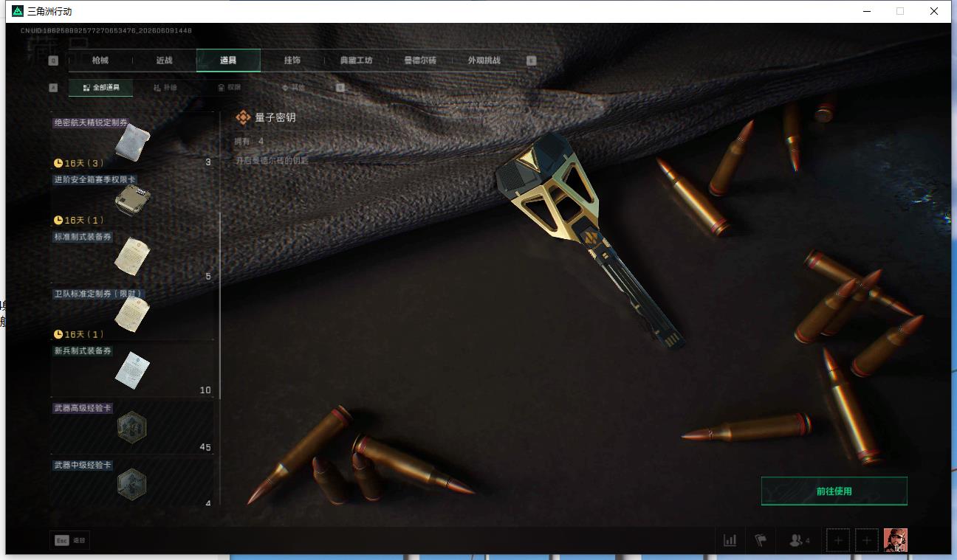Go to the 典藏工坊 tab

click(356, 61)
